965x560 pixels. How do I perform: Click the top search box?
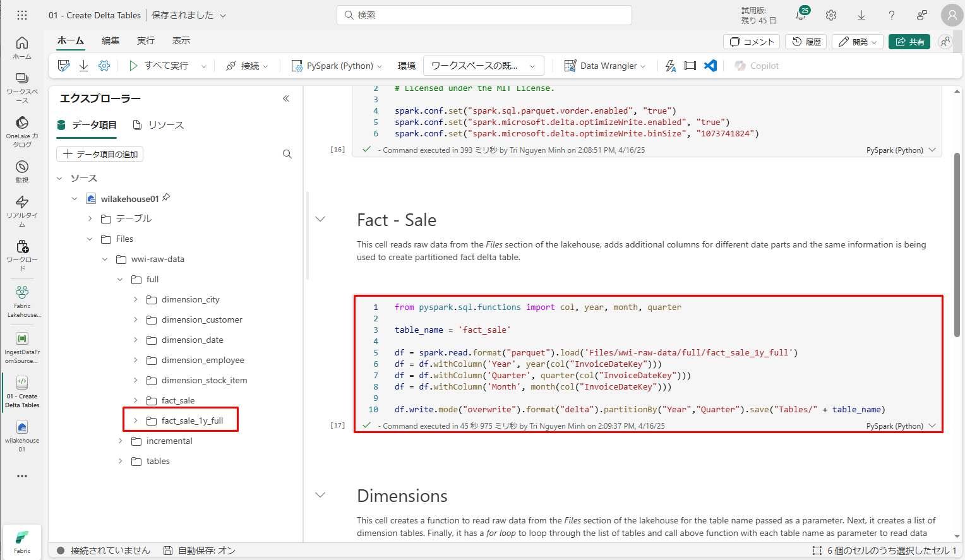[484, 15]
